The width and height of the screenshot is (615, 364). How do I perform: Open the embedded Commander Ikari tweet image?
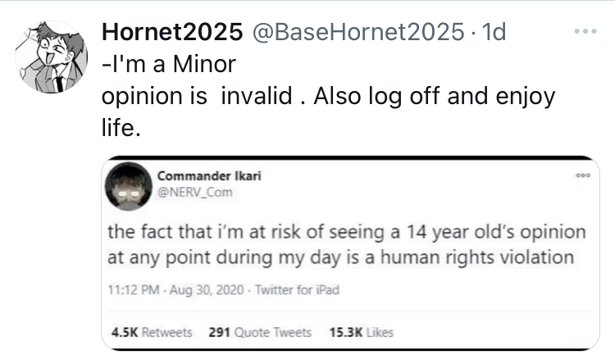(x=350, y=253)
